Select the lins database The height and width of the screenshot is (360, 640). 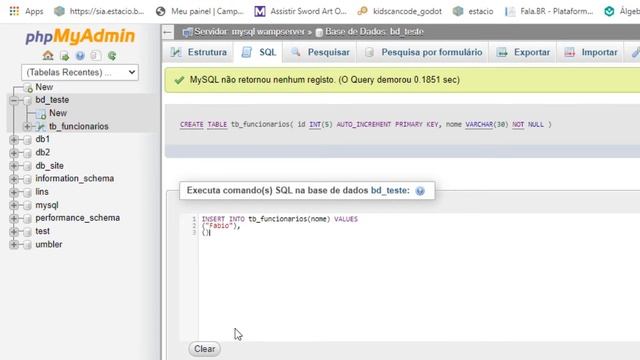click(42, 191)
